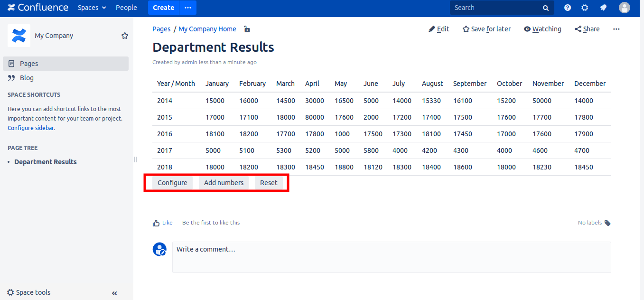The height and width of the screenshot is (300, 644).
Task: Open the page more actions ellipsis menu
Action: click(616, 29)
